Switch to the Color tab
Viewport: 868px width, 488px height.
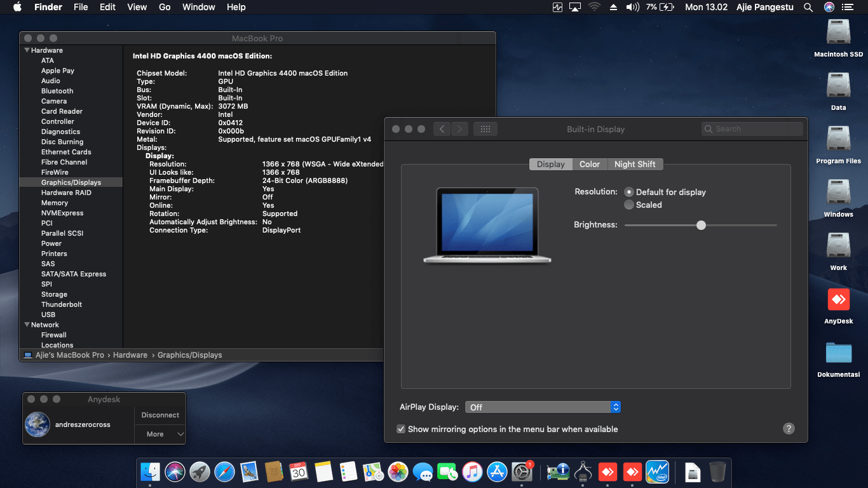[590, 164]
